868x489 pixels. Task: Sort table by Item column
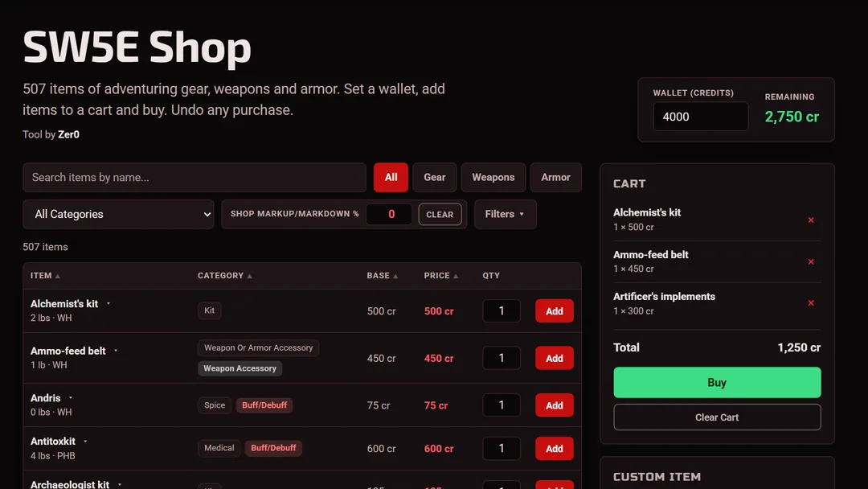click(45, 275)
